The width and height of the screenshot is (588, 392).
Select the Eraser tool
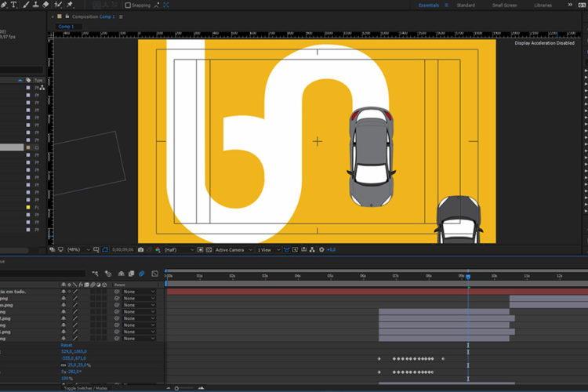coord(45,5)
